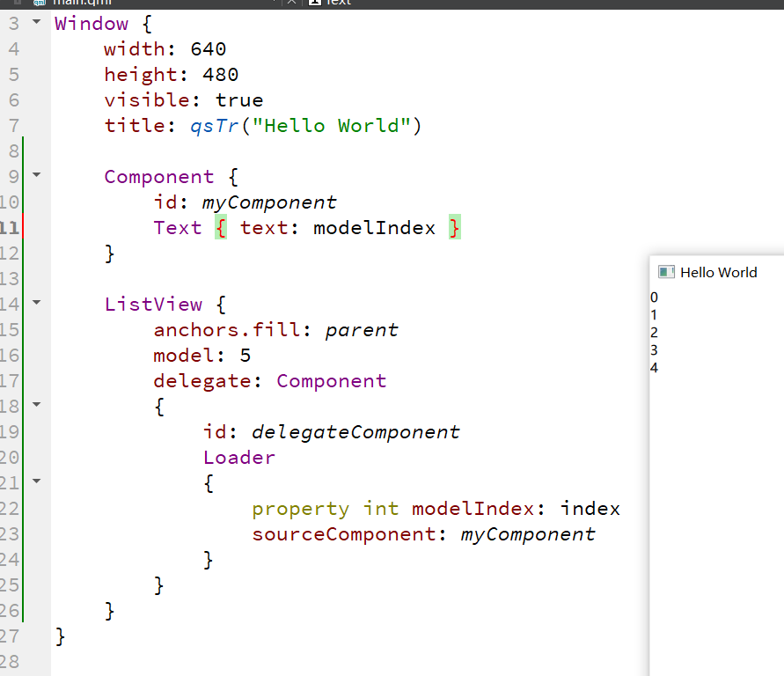Click anchors.fill property
The image size is (784, 676).
(228, 329)
